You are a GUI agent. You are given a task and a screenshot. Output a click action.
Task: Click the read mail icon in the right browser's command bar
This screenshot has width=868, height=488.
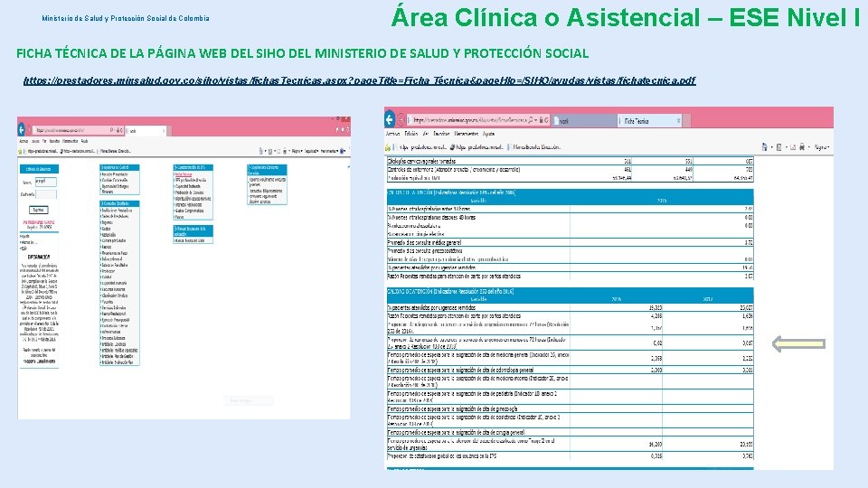pyautogui.click(x=793, y=147)
